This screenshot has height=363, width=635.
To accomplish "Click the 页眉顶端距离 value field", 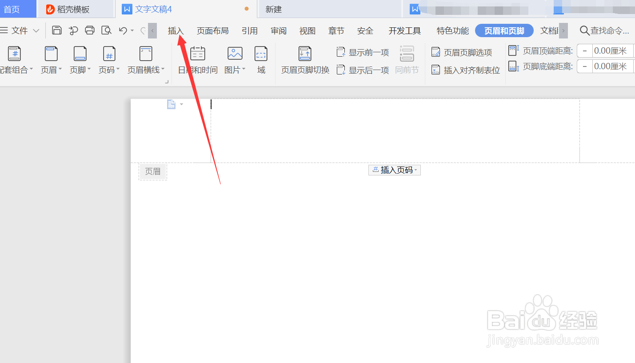I will click(x=612, y=51).
